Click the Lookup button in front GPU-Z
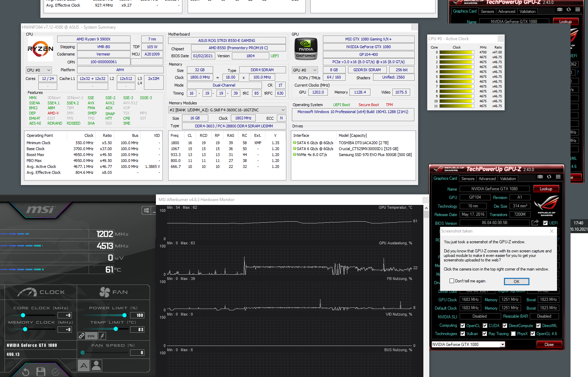Viewport: 588px width, 377px height. point(546,189)
